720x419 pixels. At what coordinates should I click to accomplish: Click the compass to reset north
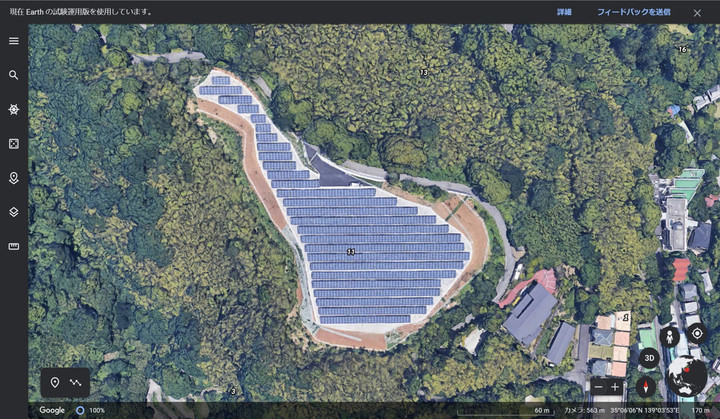(646, 387)
